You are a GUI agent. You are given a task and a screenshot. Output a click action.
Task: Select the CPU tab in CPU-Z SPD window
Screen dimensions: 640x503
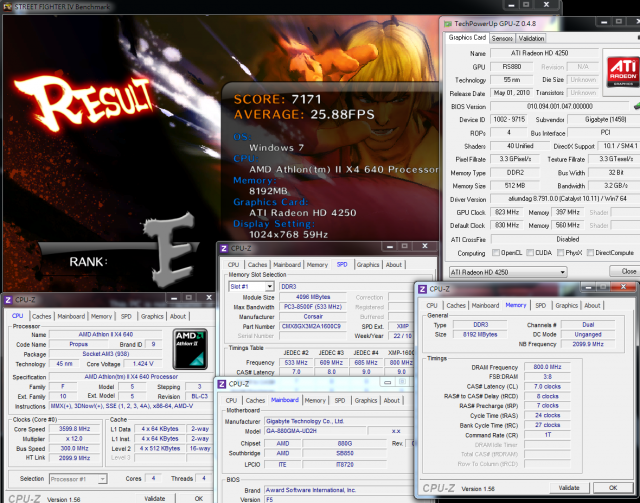point(233,265)
